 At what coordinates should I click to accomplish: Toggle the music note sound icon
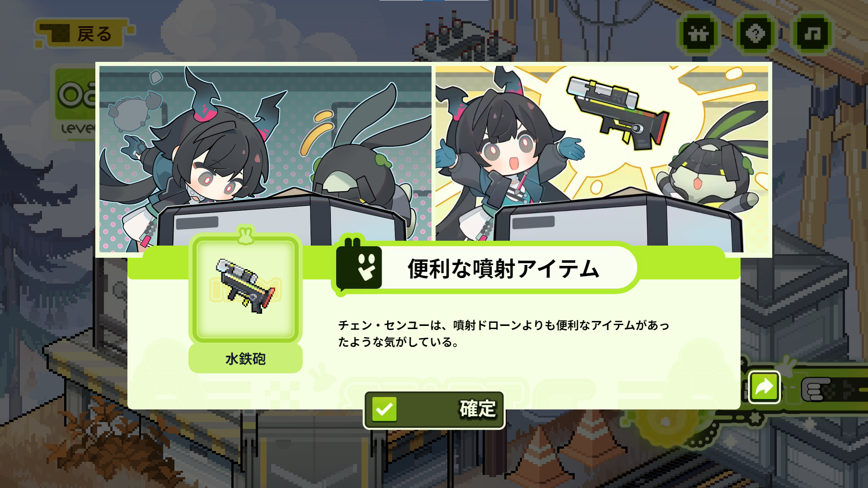[812, 34]
